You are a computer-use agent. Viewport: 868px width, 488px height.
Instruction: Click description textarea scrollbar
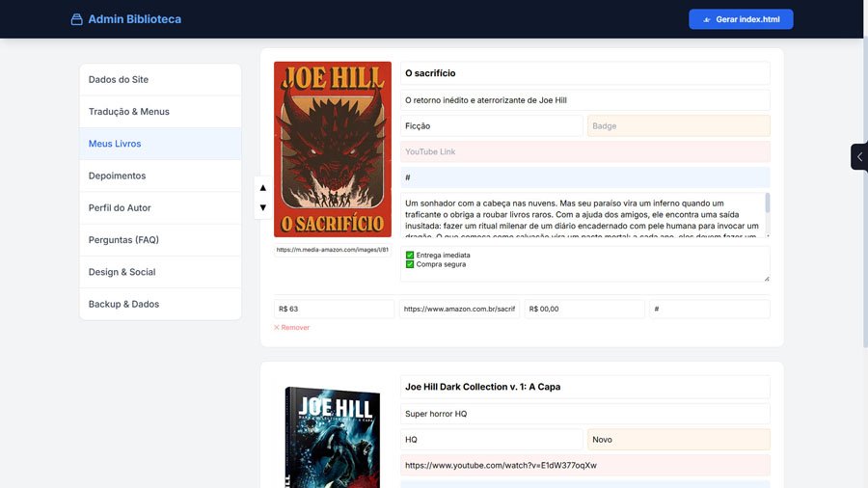pos(768,203)
